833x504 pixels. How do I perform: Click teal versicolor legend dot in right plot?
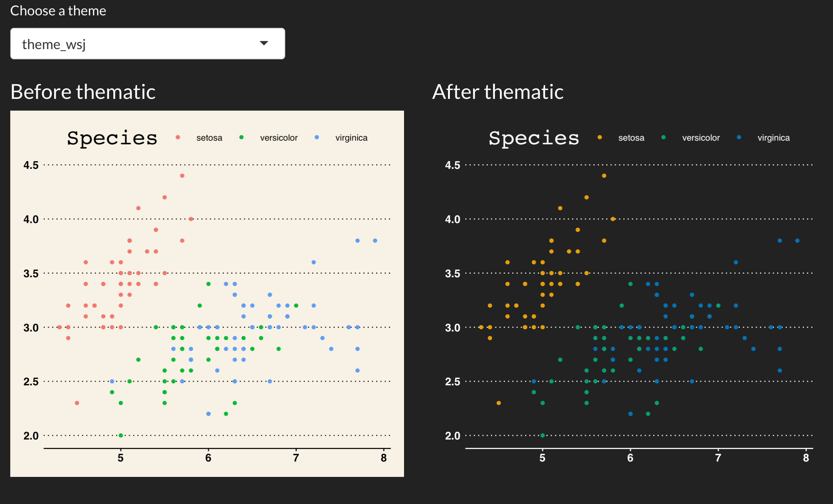(663, 137)
